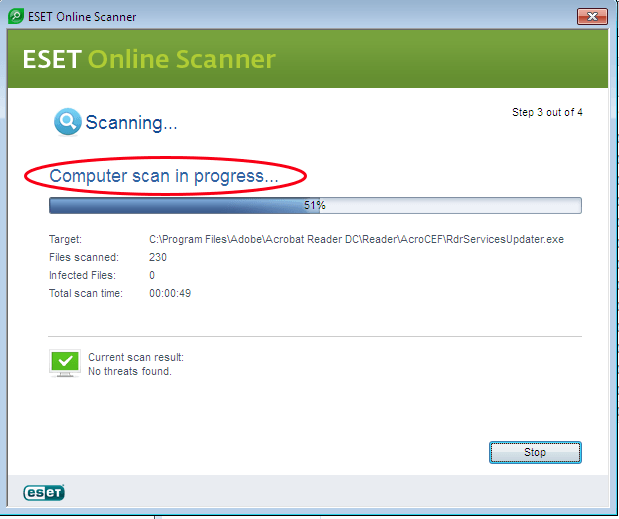Click the 'Current scan result:' text
The image size is (619, 519).
click(136, 357)
